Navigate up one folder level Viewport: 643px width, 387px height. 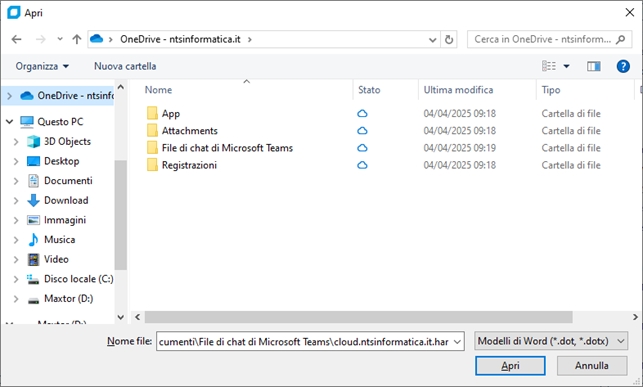pyautogui.click(x=77, y=39)
